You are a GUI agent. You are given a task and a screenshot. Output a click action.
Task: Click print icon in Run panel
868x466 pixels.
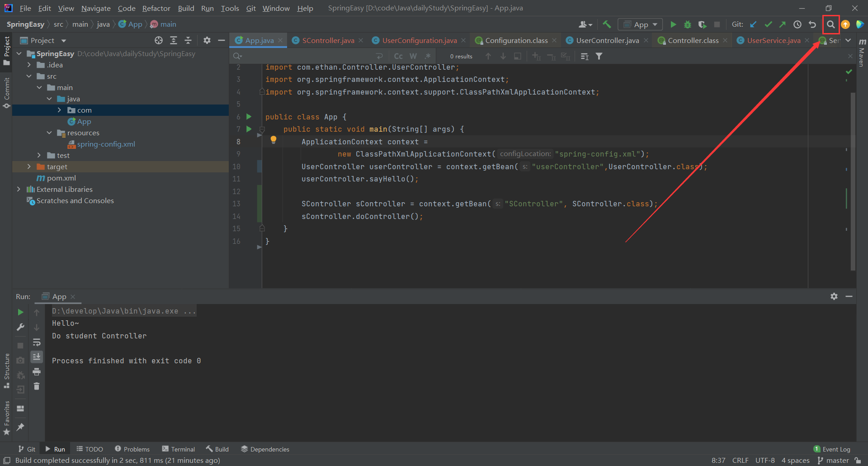[37, 372]
